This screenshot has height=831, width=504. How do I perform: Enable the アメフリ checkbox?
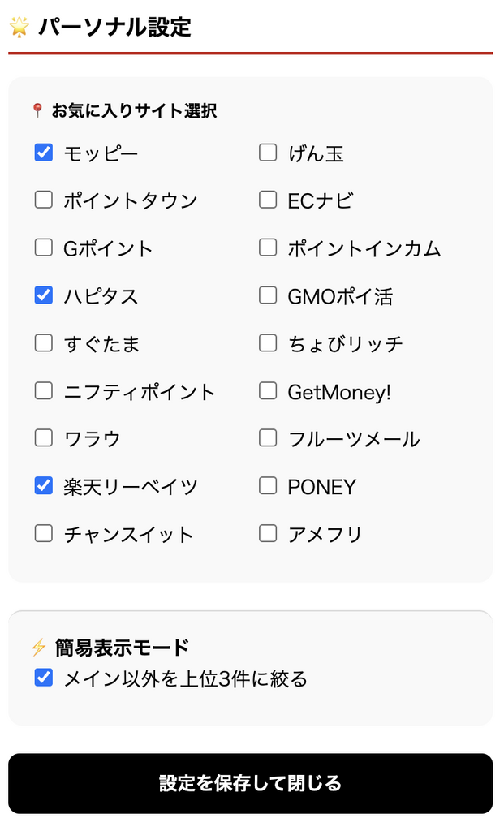pos(268,534)
